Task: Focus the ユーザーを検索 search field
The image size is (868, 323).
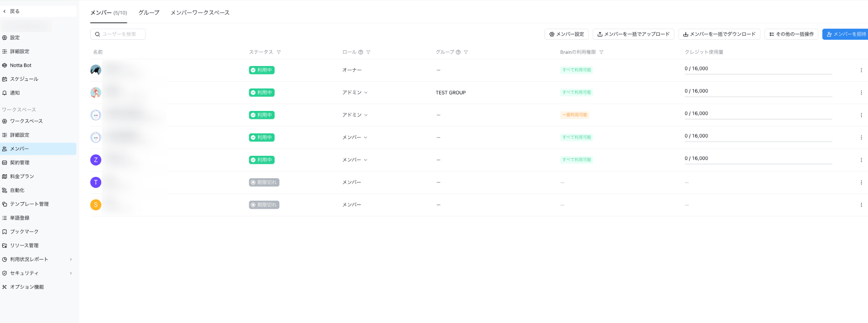Action: [x=118, y=34]
